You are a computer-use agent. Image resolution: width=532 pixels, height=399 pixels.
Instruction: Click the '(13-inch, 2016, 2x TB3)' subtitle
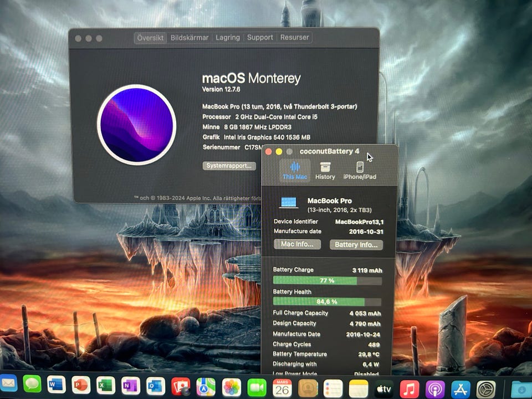339,210
